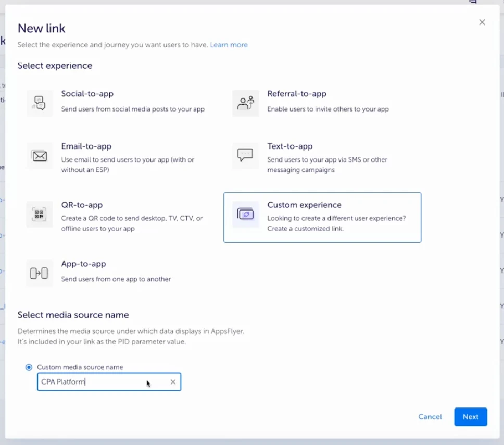Open the Learn more link
The image size is (504, 445).
point(229,45)
